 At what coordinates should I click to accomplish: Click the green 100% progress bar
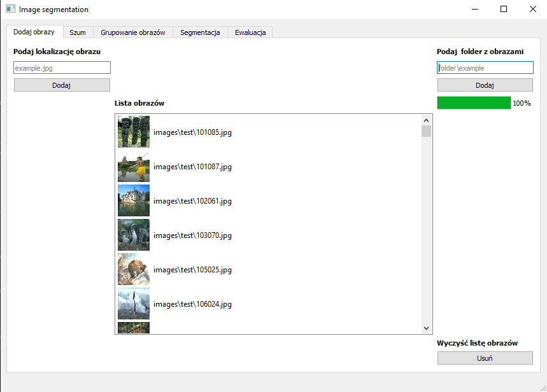click(474, 102)
